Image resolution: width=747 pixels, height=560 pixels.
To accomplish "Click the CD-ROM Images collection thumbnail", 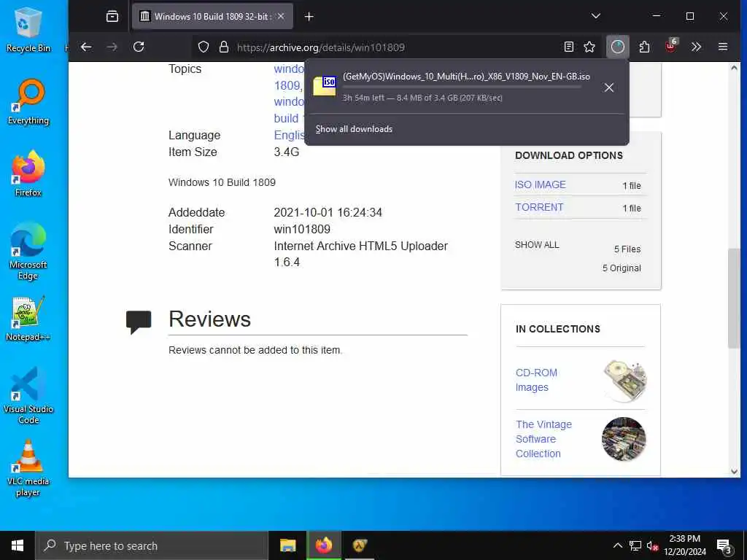I will (x=624, y=381).
